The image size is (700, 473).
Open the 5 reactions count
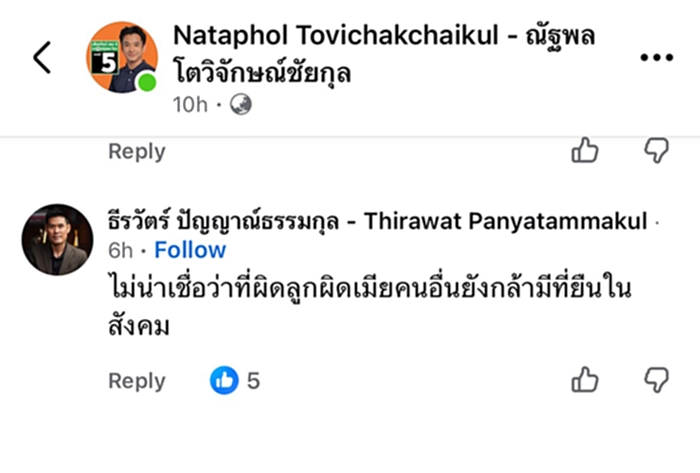point(253,381)
